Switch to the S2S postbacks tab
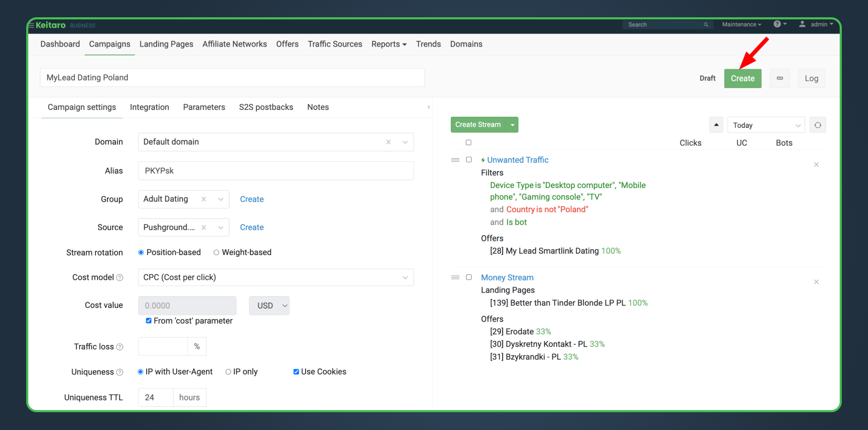 click(x=266, y=107)
